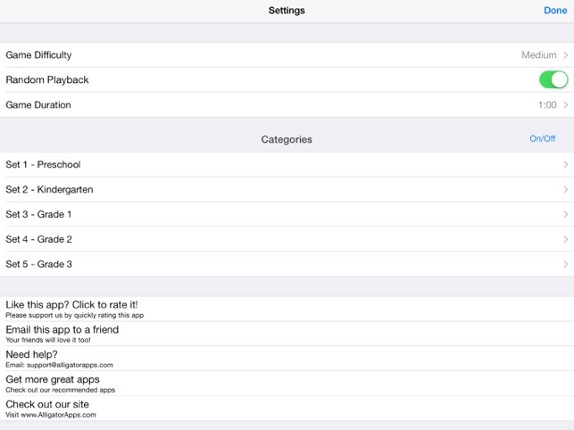The height and width of the screenshot is (430, 574).
Task: Tap the Done button
Action: tap(555, 10)
